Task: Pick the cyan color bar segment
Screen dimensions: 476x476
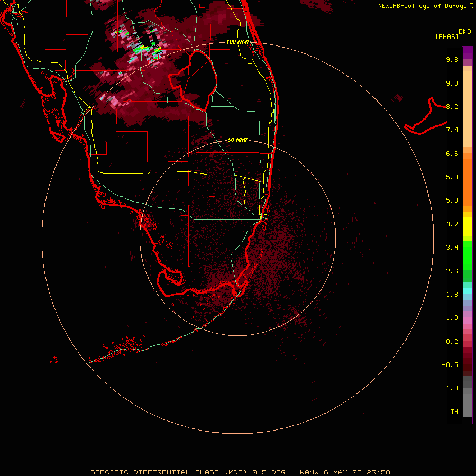Action: [x=467, y=291]
